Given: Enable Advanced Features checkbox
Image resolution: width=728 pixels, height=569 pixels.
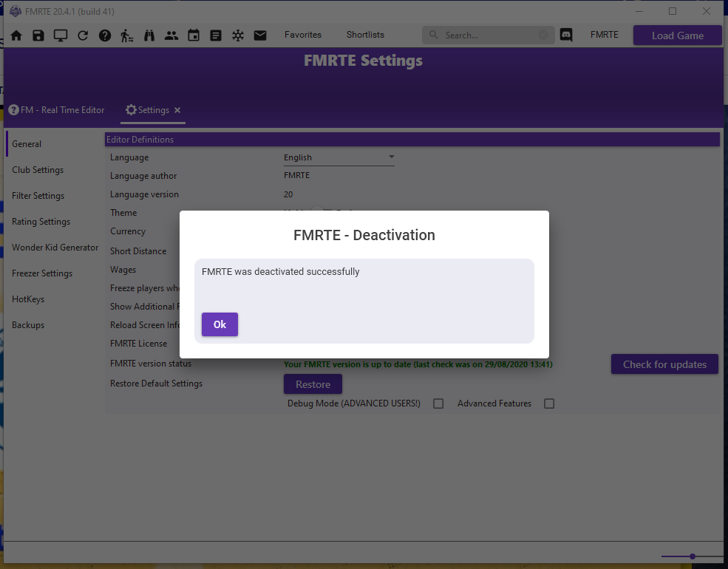Looking at the screenshot, I should tap(549, 403).
